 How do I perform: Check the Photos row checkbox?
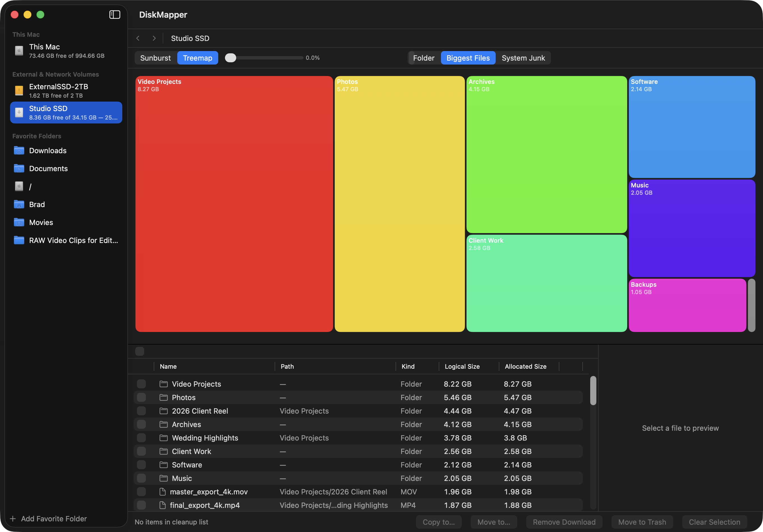141,397
